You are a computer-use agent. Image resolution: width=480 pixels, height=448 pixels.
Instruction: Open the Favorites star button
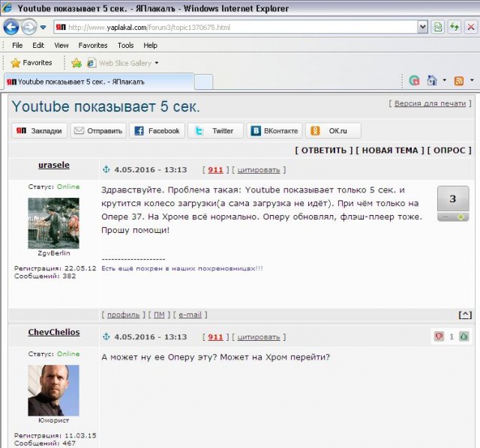(x=31, y=63)
